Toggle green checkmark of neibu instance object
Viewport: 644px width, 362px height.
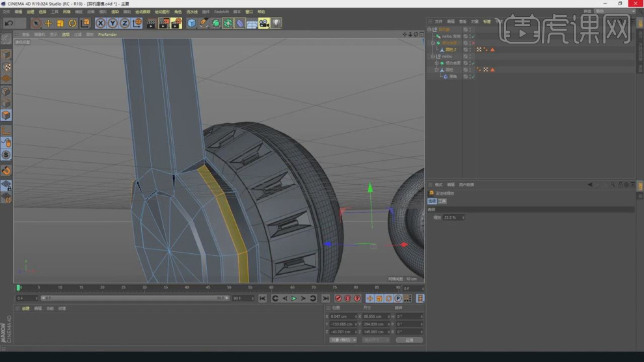click(472, 36)
